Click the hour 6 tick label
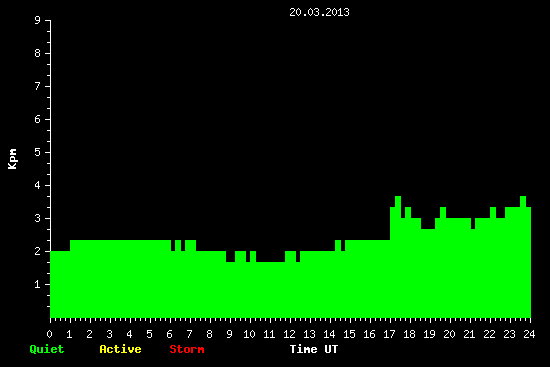This screenshot has height=367, width=550. click(x=170, y=334)
